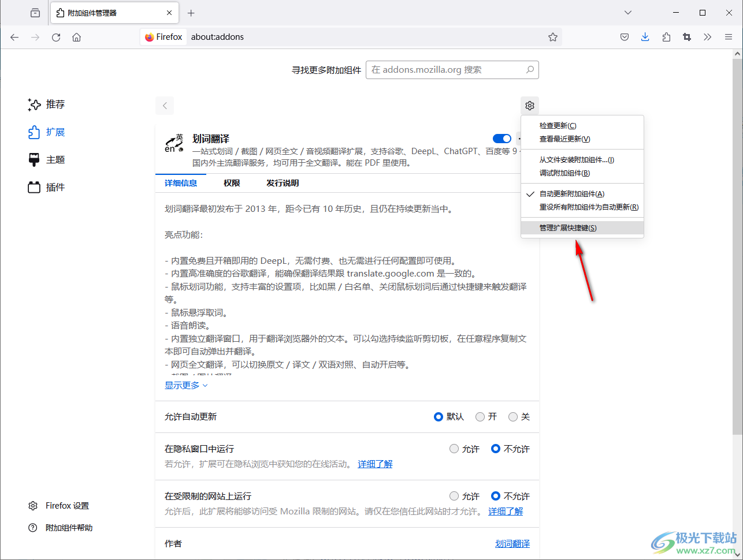This screenshot has width=743, height=560.
Task: Click the page vertical scrollbar
Action: click(x=737, y=245)
